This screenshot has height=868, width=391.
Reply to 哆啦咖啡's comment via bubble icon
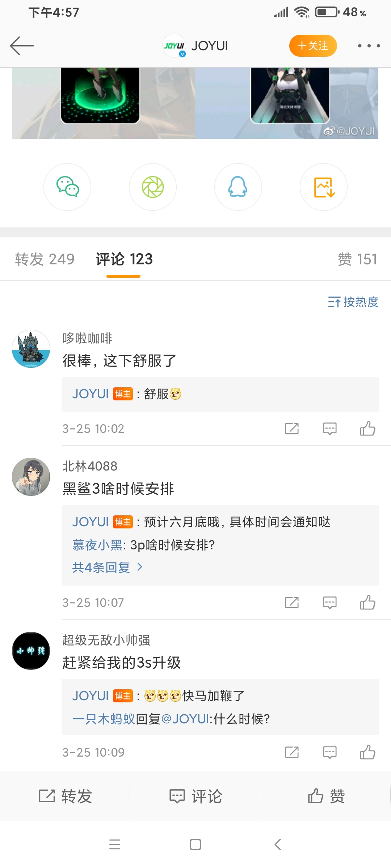point(329,429)
